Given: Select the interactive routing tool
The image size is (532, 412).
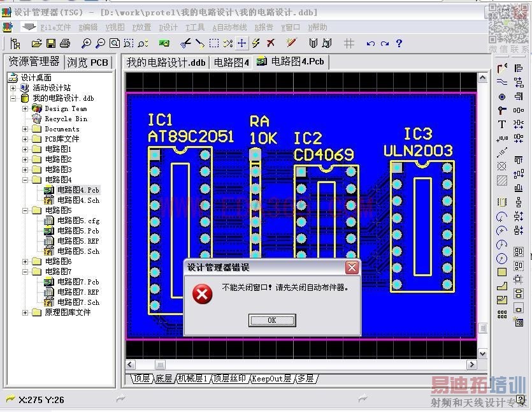Looking at the screenshot, I should [502, 68].
